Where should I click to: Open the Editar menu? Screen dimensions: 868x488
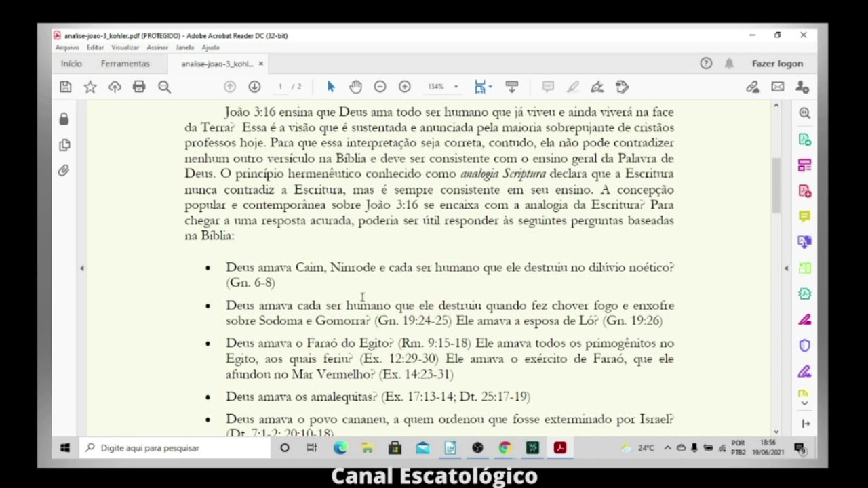pyautogui.click(x=95, y=47)
